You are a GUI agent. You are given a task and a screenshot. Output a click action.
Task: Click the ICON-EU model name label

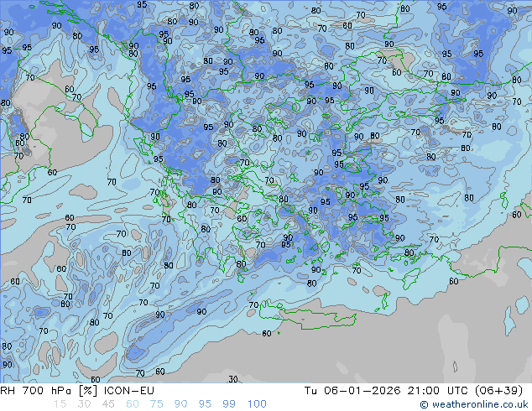click(x=129, y=391)
